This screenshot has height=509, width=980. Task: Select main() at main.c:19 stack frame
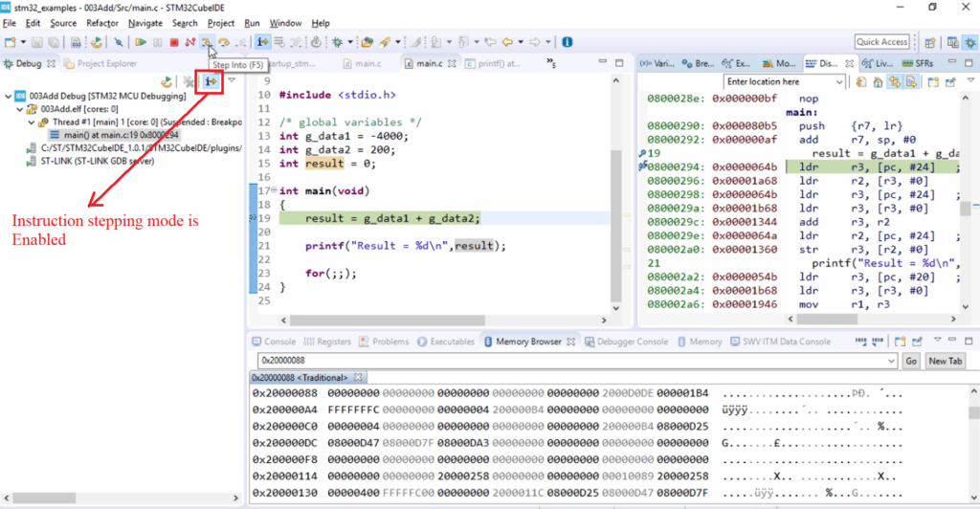point(115,135)
